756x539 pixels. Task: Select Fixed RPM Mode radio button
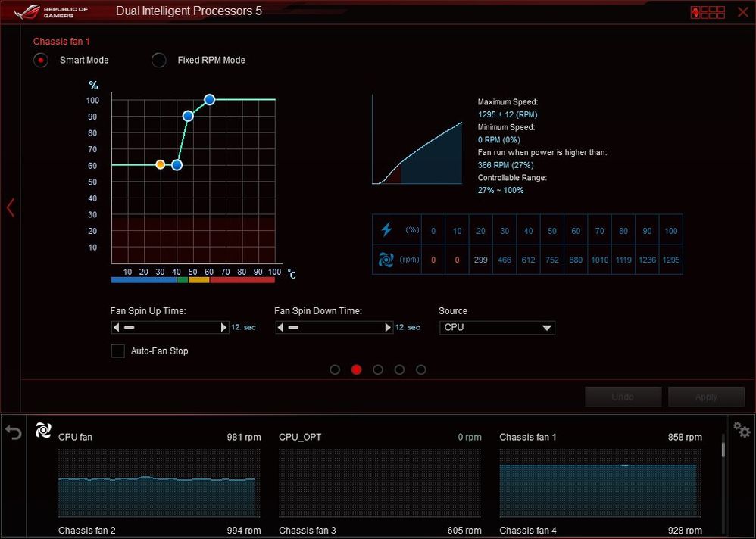point(158,61)
